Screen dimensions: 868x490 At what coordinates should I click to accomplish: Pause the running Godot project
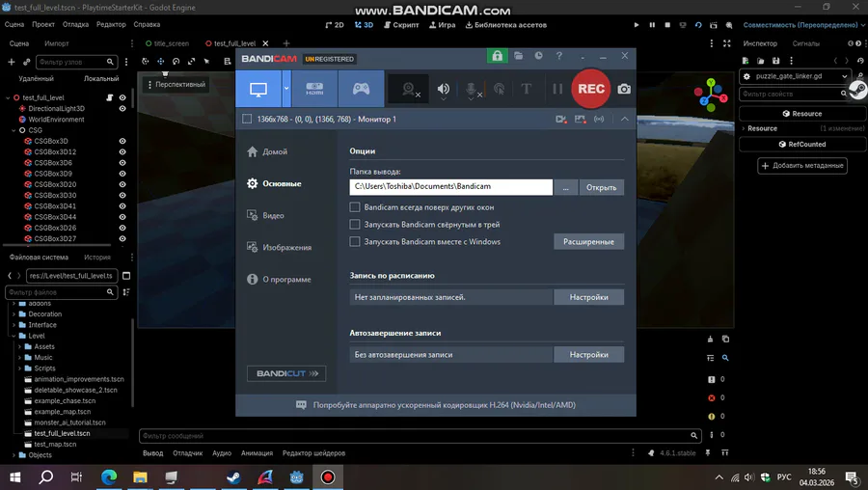[x=652, y=25]
